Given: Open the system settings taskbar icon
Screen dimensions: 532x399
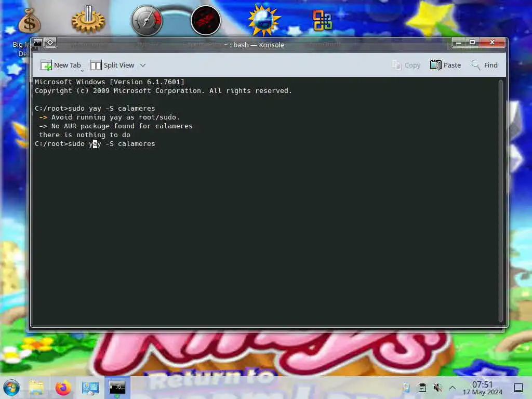Looking at the screenshot, I should pos(90,388).
